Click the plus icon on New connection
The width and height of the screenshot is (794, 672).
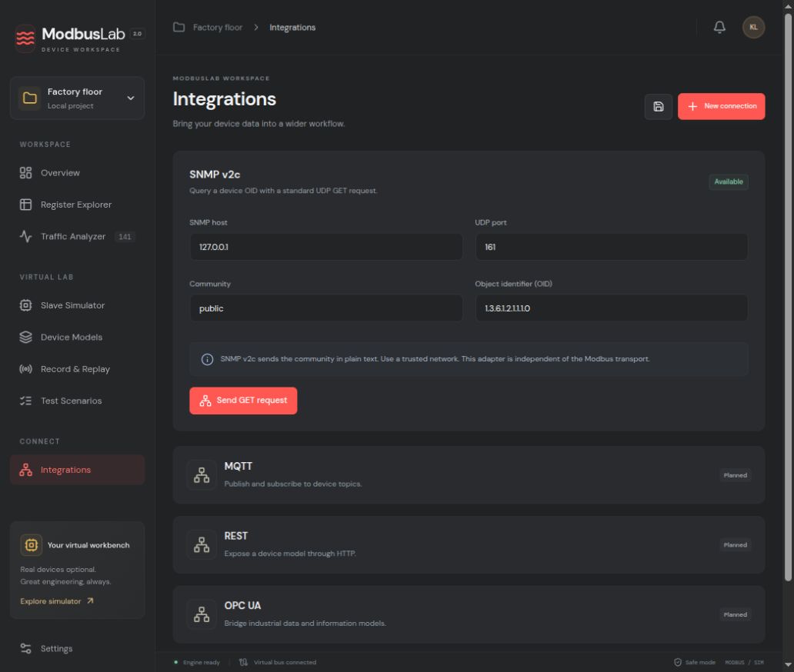point(692,106)
